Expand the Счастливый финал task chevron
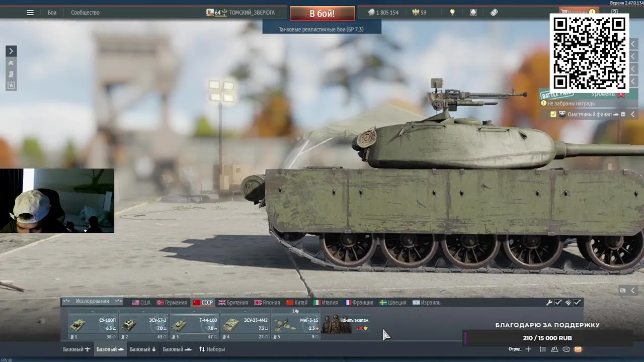Screen dimensions: 644x362 click(633, 114)
